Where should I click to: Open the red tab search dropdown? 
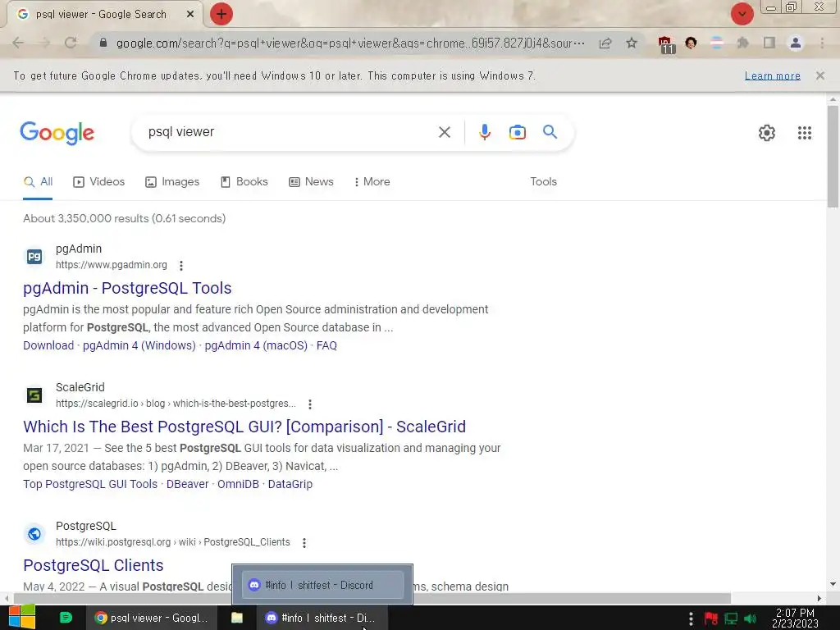[742, 14]
